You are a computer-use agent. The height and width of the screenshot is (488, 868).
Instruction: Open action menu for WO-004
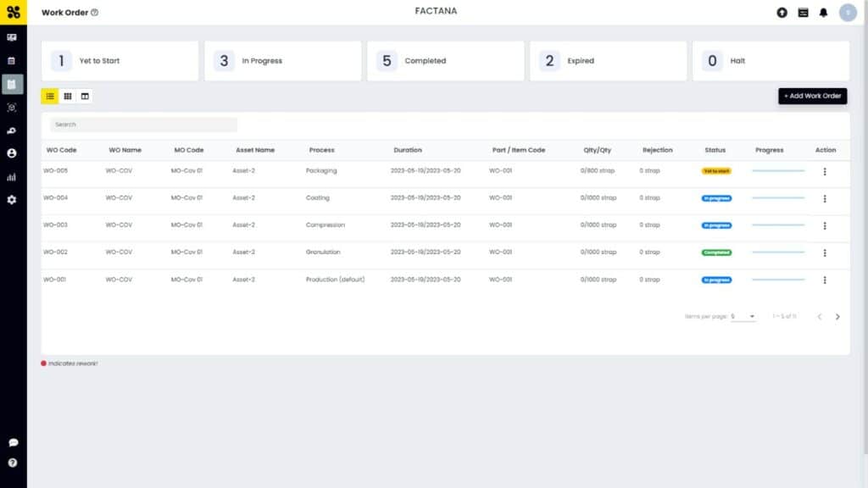pyautogui.click(x=825, y=198)
